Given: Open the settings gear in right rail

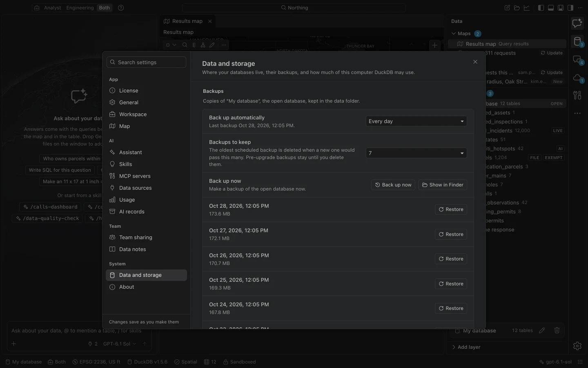Looking at the screenshot, I should (x=577, y=346).
